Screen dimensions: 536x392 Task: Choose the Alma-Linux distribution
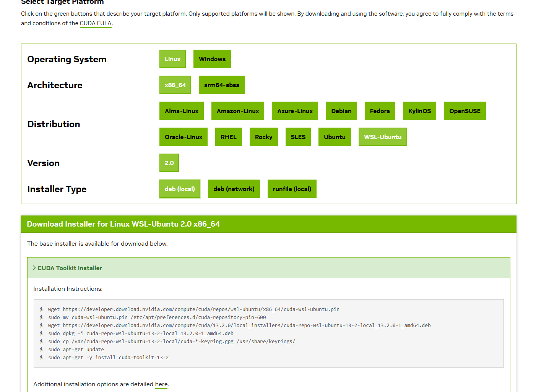tap(181, 111)
